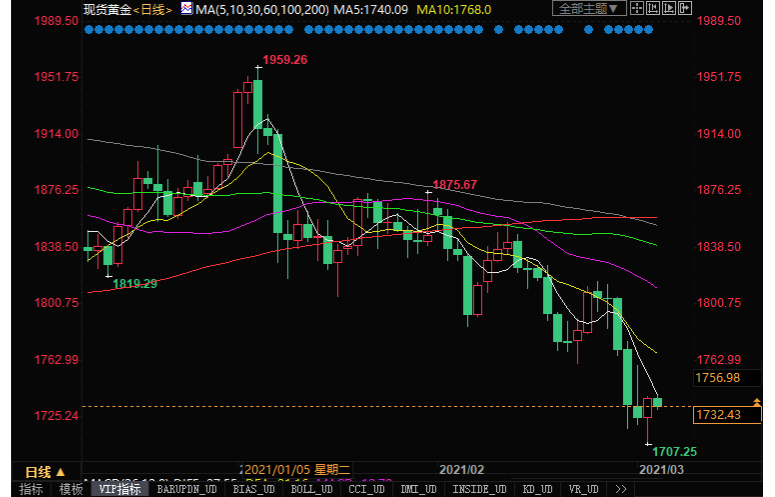Viewport: 775px width, 497px height.
Task: Click the 现货黄金 chart title
Action: click(x=107, y=9)
